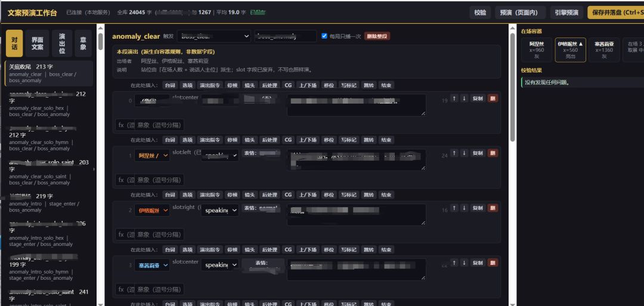Delete dialogue line 0 with red 删
The width and height of the screenshot is (644, 306).
click(493, 98)
